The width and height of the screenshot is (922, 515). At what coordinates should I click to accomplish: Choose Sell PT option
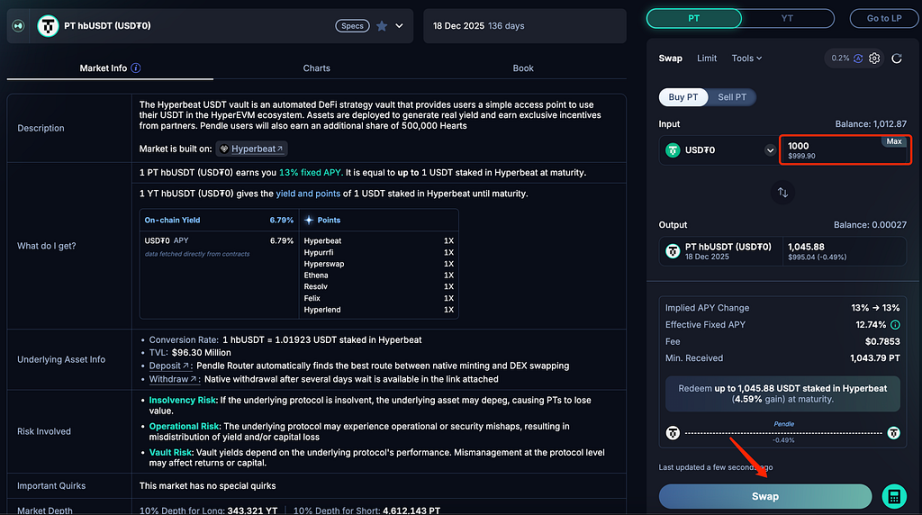(x=731, y=97)
